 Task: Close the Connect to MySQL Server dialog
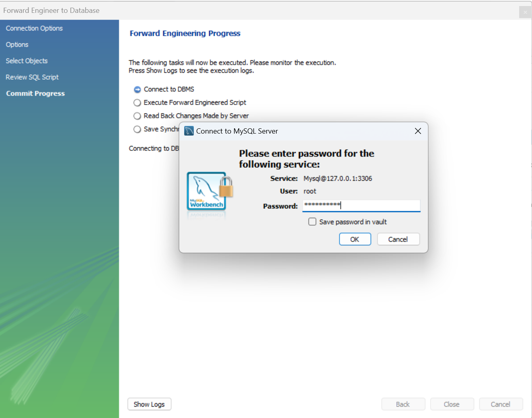(x=418, y=131)
